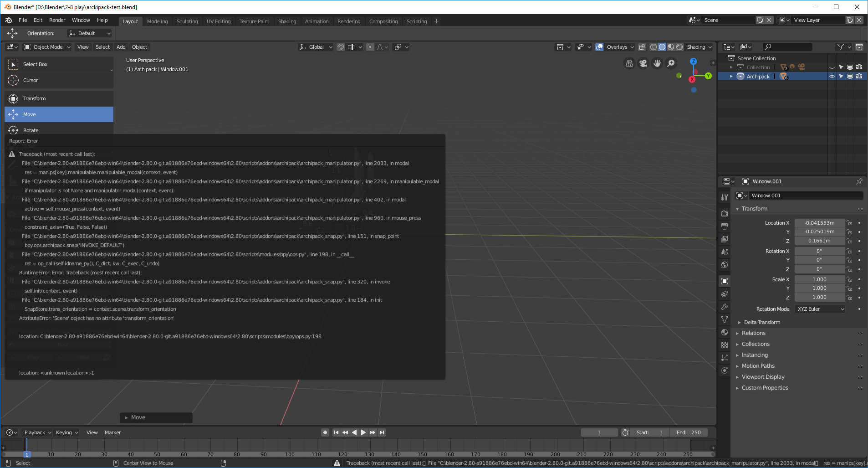Select the Modifier Properties wrench icon
This screenshot has width=868, height=468.
click(725, 307)
